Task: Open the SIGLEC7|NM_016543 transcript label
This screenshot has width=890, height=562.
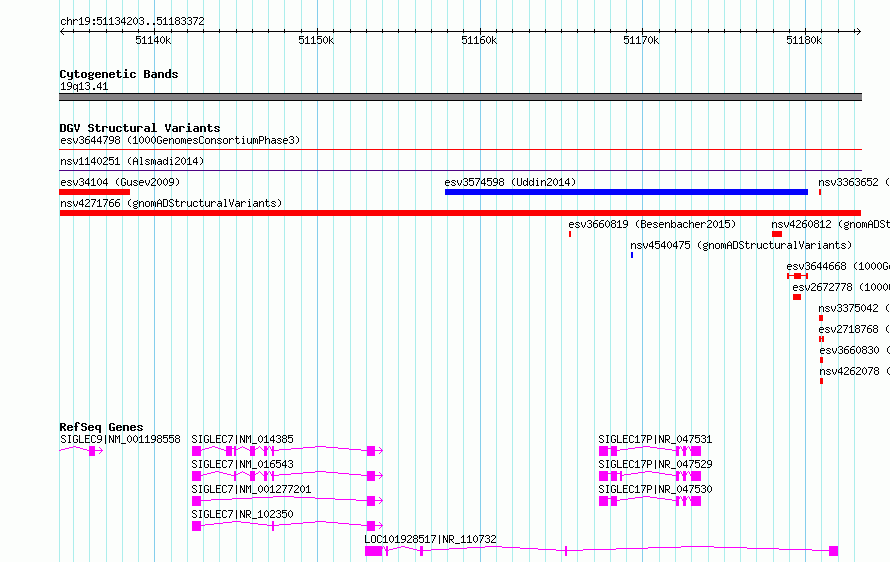Action: [x=242, y=464]
